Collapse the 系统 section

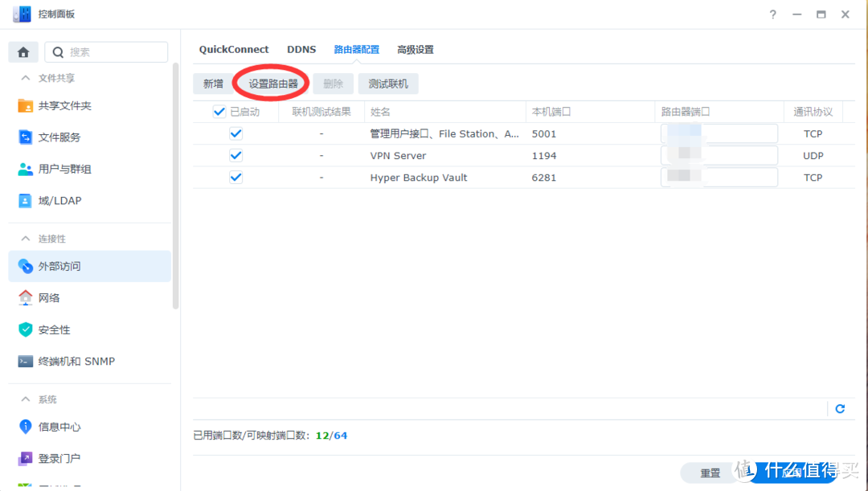26,399
